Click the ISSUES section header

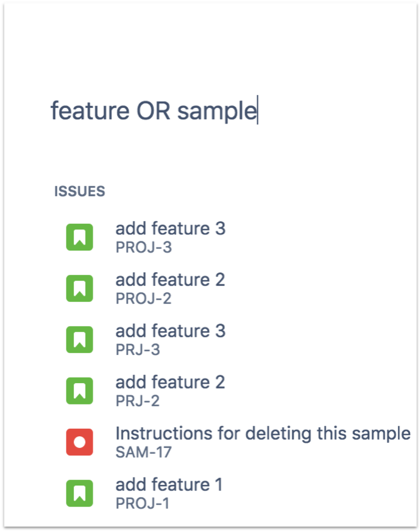[x=80, y=191]
